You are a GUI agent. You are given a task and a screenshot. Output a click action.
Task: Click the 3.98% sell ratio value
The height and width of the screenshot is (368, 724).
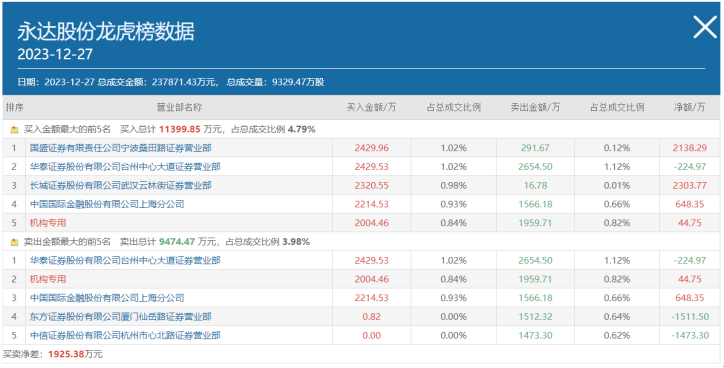pos(296,241)
